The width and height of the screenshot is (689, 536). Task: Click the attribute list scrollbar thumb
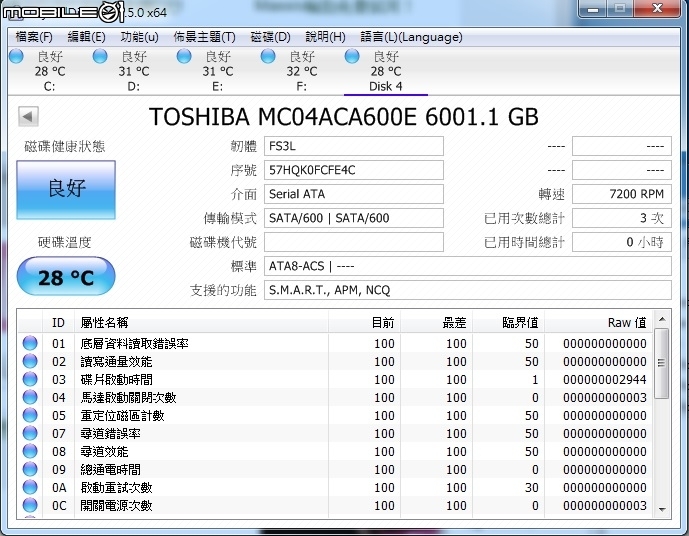click(662, 363)
